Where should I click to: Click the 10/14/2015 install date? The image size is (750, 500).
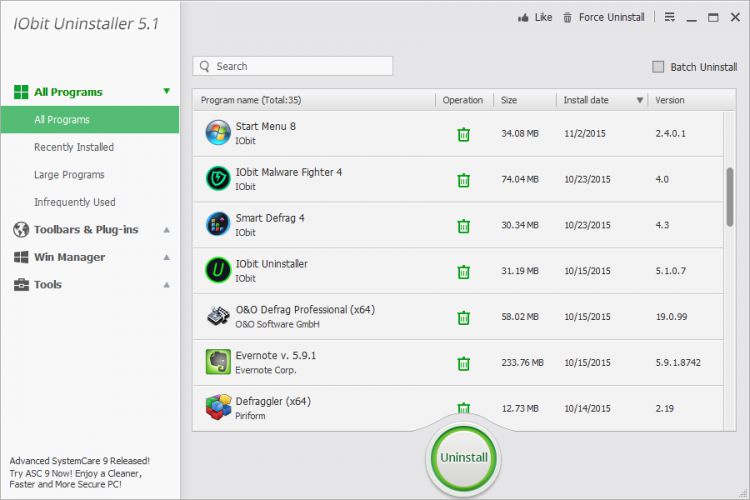click(x=587, y=409)
